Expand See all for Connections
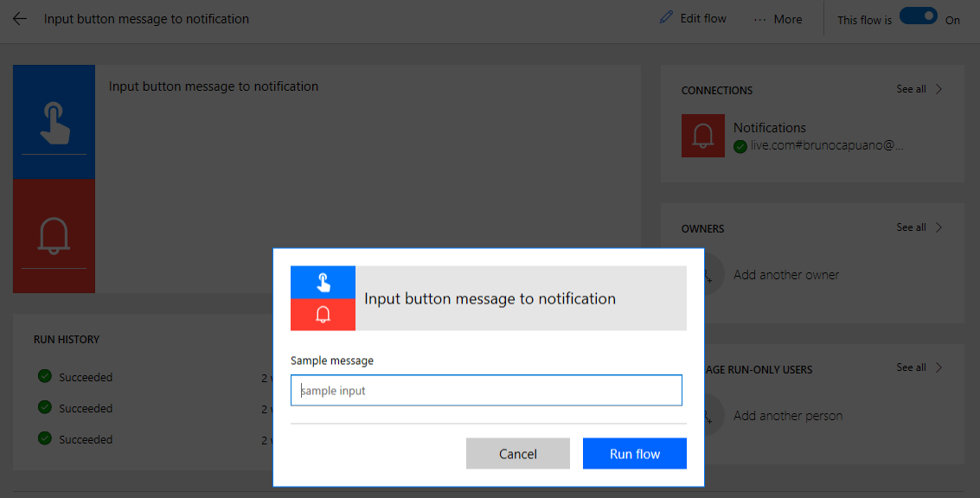Screen dimensions: 980x498 pyautogui.click(x=919, y=89)
